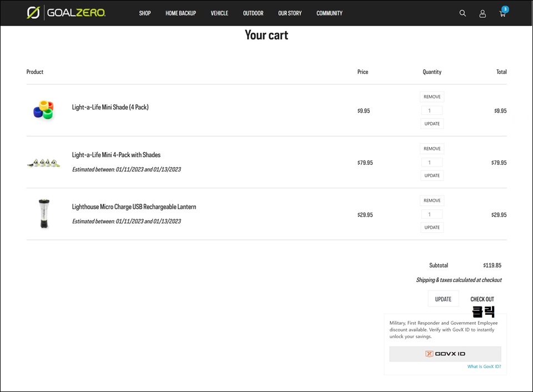This screenshot has width=533, height=392.
Task: Remove Light-a-Life Mini 4-Pack with Shades
Action: pyautogui.click(x=432, y=149)
